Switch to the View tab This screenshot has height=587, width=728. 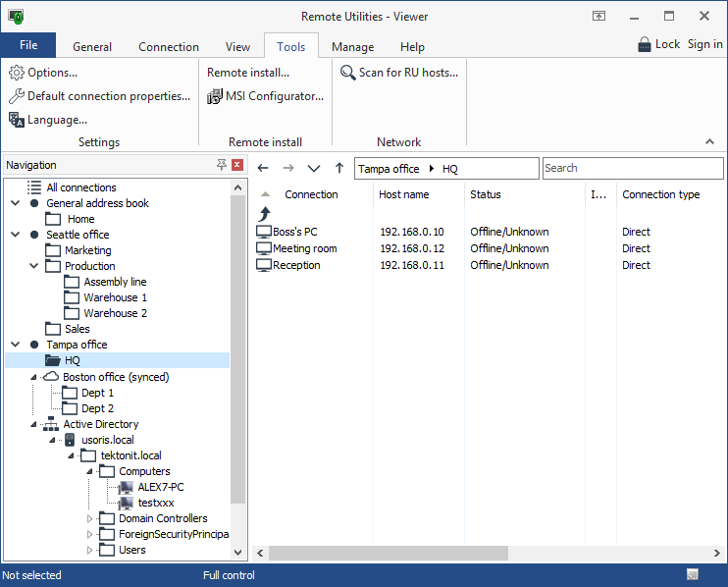tap(237, 47)
